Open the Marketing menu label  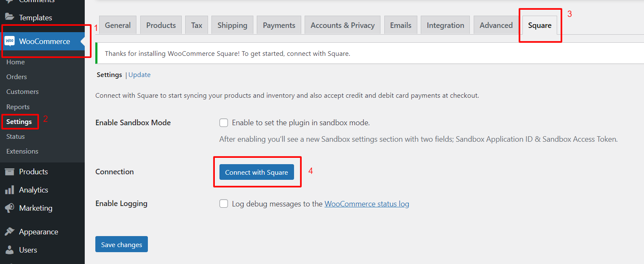(x=36, y=208)
